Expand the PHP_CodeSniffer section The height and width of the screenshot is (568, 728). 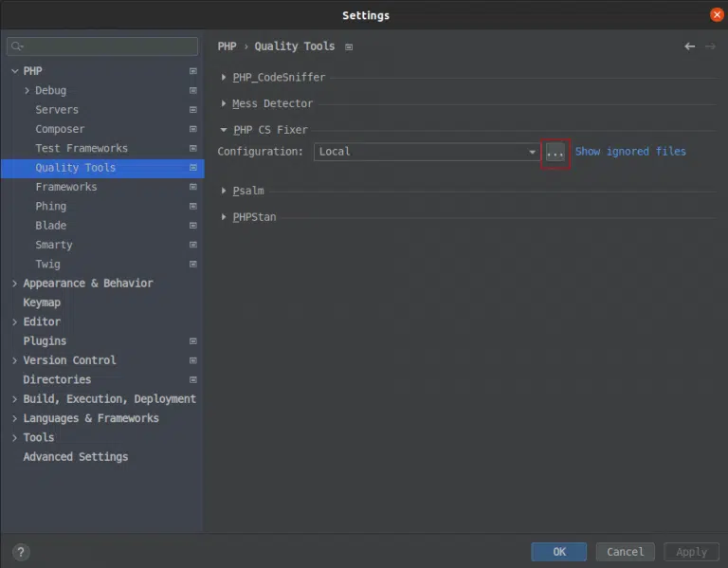pyautogui.click(x=225, y=78)
